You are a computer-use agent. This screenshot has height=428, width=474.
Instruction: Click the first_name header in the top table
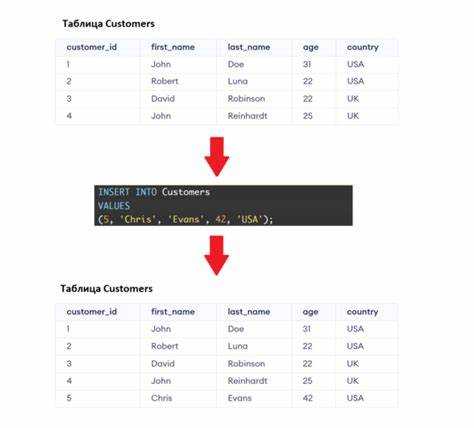point(173,47)
